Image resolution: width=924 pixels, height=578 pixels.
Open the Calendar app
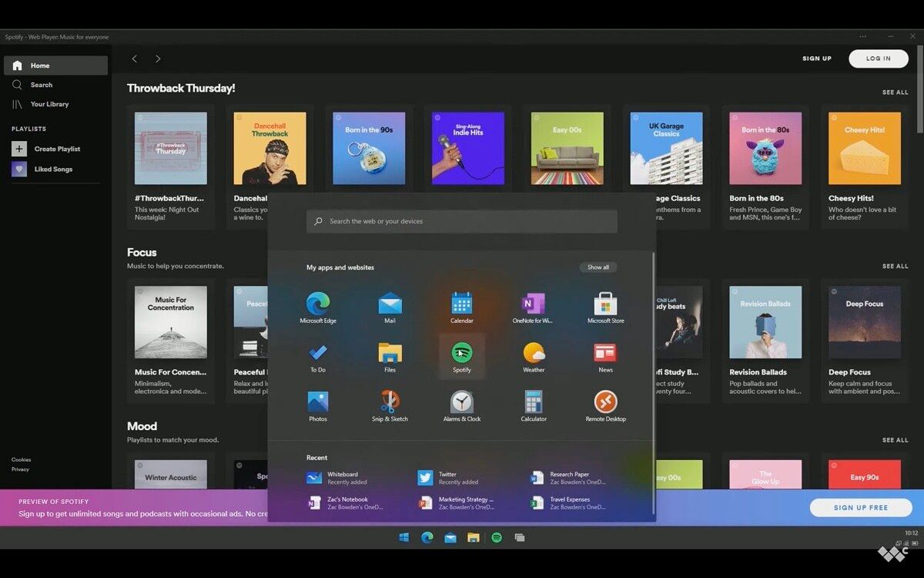pyautogui.click(x=461, y=305)
